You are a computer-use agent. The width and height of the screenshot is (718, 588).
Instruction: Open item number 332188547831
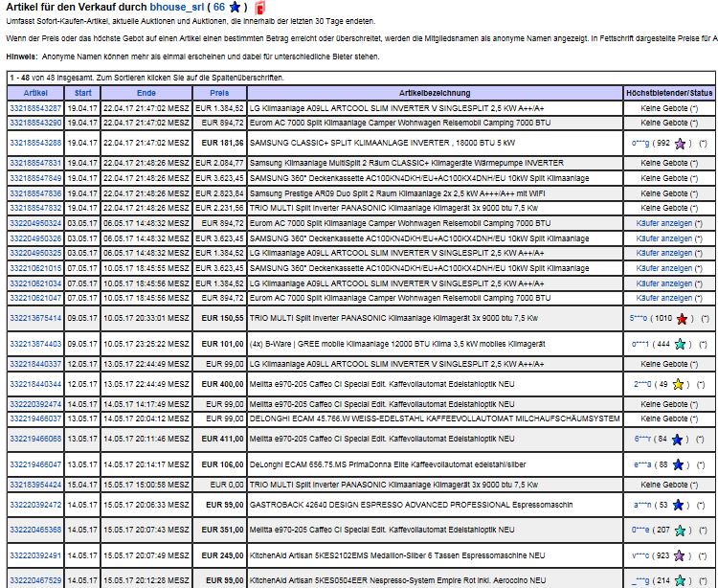(35, 163)
